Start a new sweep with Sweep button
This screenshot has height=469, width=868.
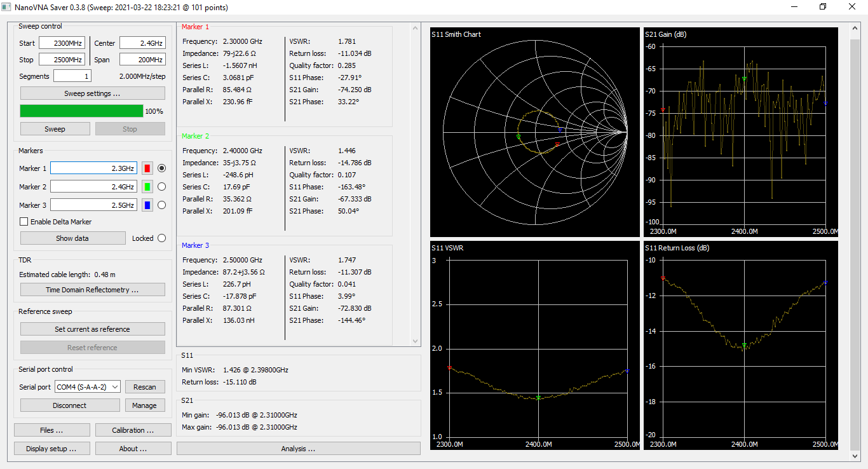(55, 129)
